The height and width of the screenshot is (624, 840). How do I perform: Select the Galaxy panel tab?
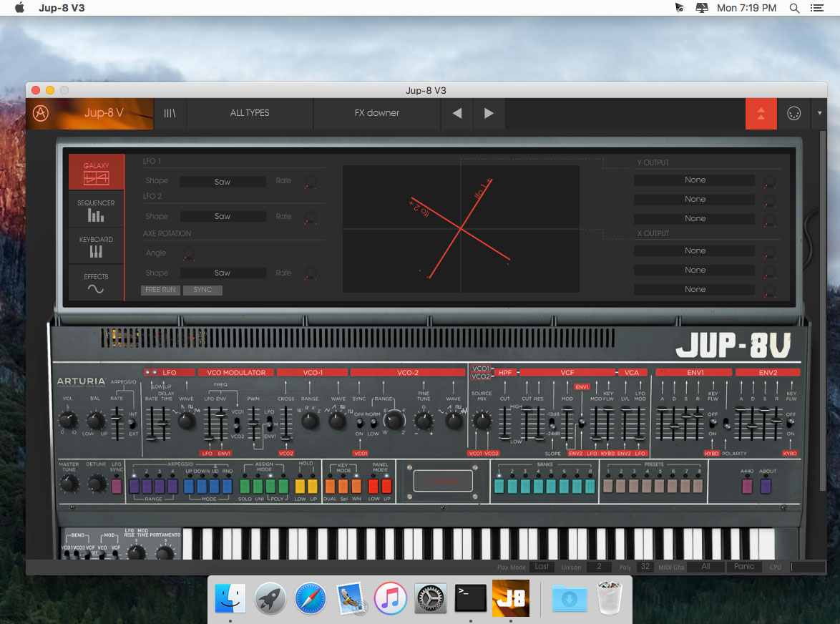(96, 172)
